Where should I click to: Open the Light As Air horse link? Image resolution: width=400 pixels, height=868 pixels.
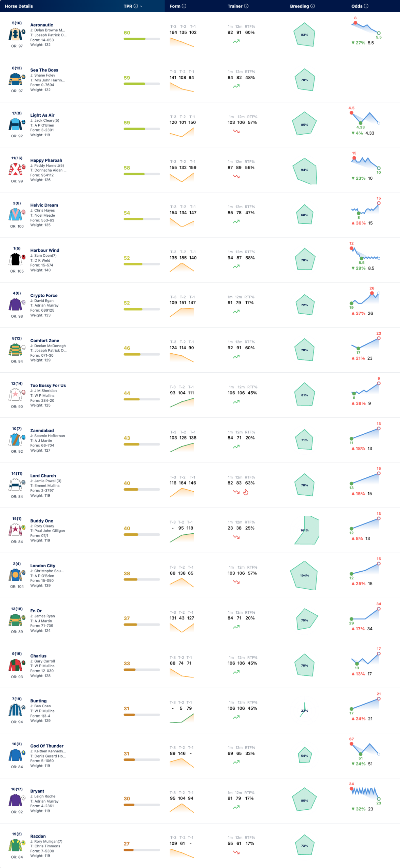click(x=42, y=115)
